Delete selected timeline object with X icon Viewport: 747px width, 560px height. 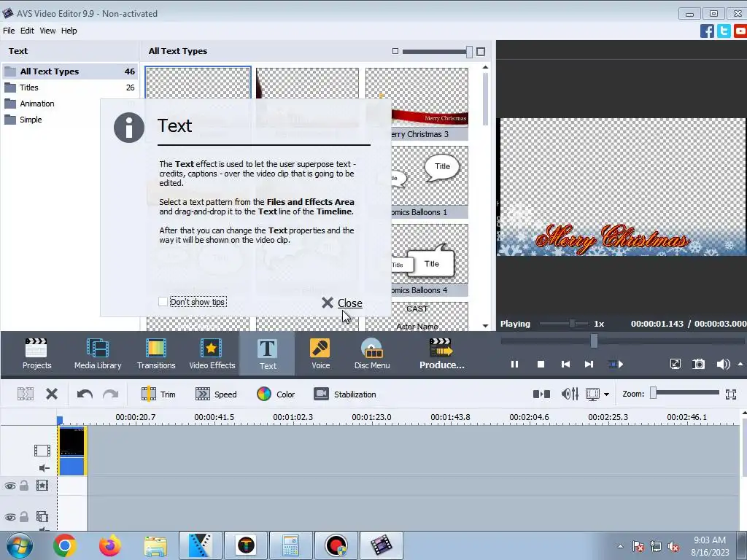point(52,394)
